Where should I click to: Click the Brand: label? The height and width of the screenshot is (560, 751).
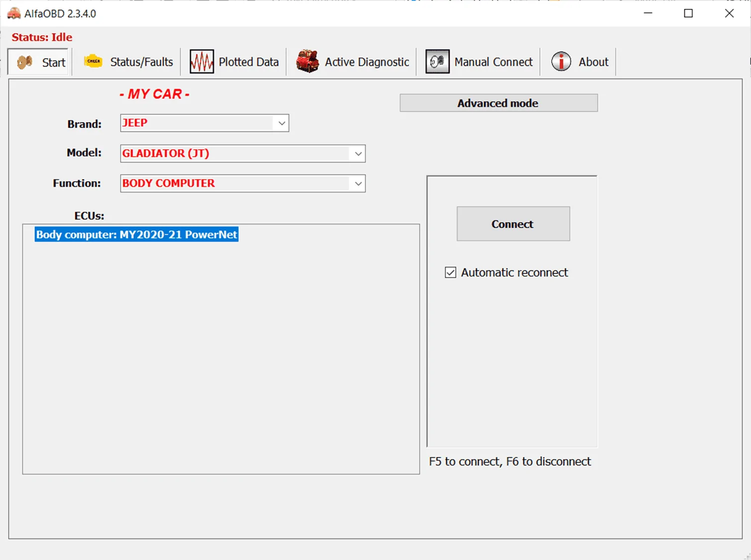tap(84, 124)
